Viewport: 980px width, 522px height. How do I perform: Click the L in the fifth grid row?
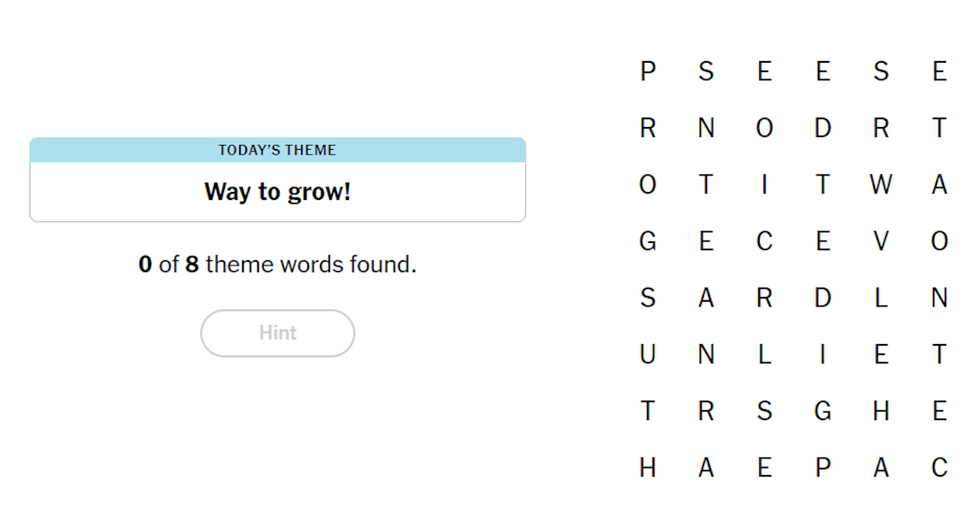tap(881, 298)
